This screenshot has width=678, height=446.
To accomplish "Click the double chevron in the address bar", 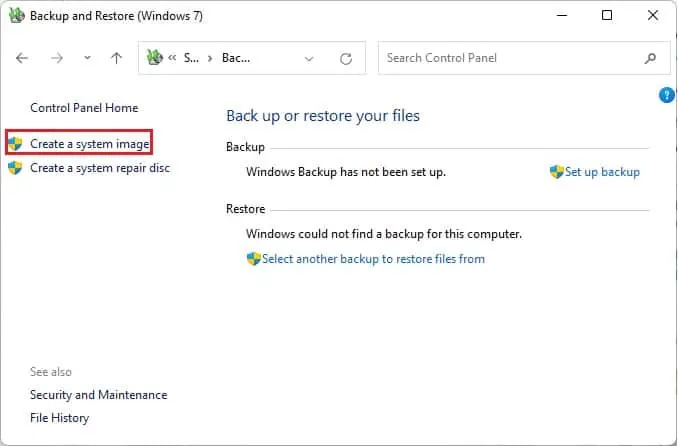I will click(x=172, y=58).
